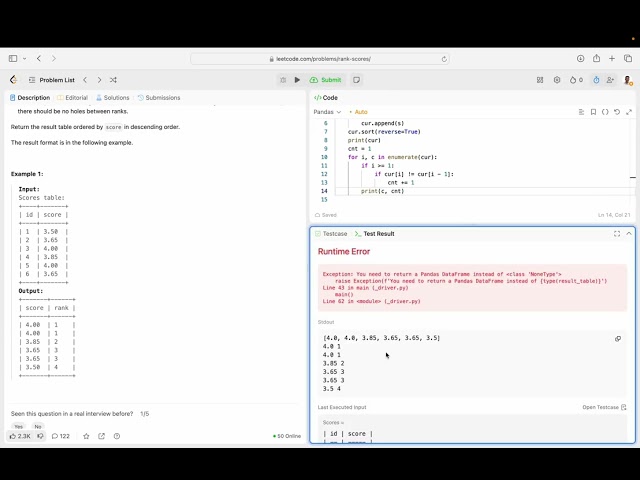Viewport: 640px width, 480px height.
Task: Bookmark the code via bookmark icon
Action: click(x=593, y=112)
